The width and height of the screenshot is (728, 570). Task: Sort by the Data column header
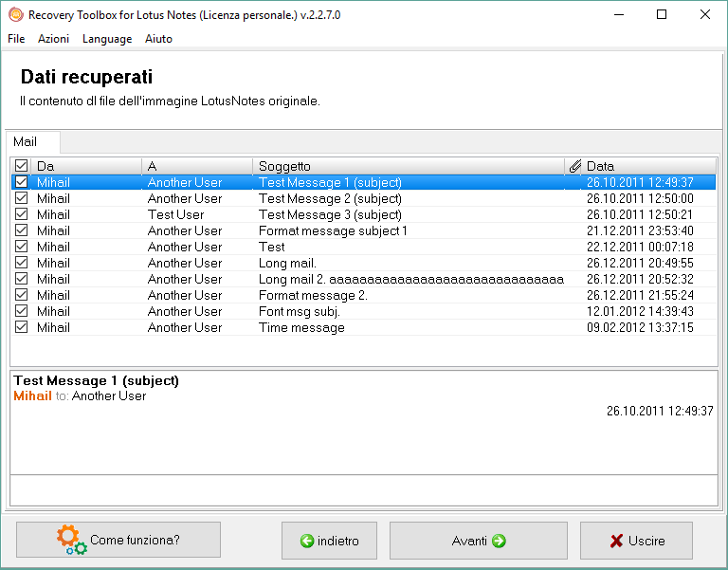(648, 166)
